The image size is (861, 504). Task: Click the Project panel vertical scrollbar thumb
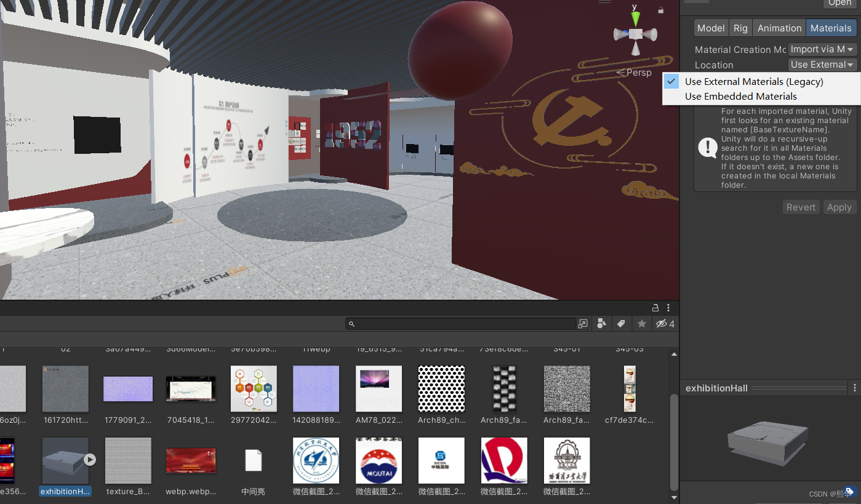tap(674, 442)
